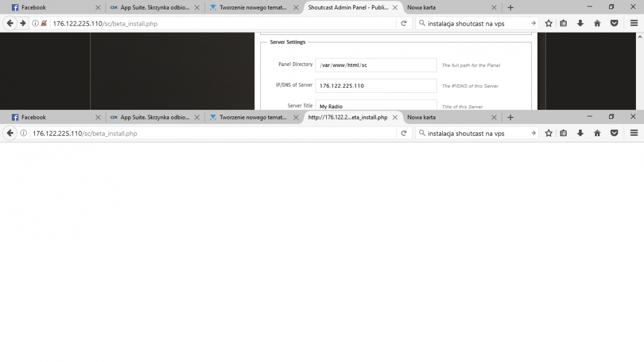
Task: Open Pocket icon in upper window
Action: tap(614, 24)
